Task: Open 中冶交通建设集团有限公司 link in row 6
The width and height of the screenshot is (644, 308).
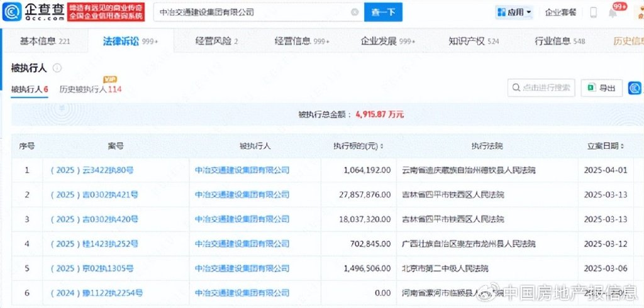Action: click(242, 293)
